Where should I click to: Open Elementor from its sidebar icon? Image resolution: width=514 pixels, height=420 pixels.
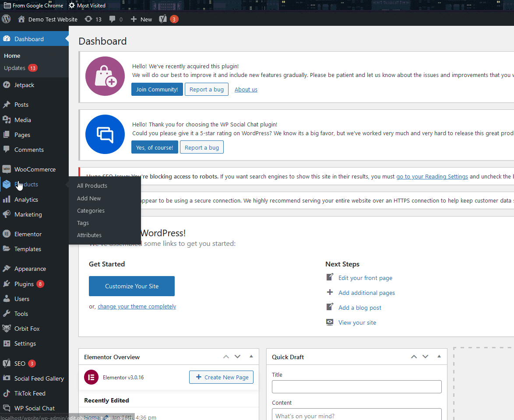6,234
